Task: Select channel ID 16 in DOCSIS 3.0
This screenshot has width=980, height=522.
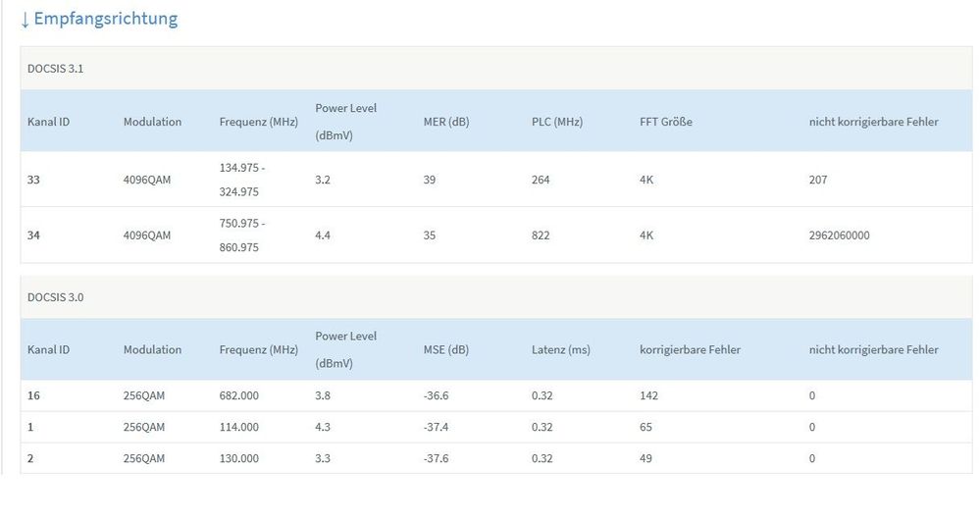Action: point(34,395)
